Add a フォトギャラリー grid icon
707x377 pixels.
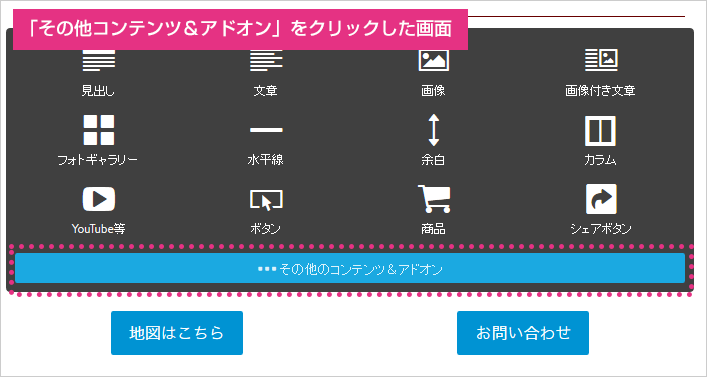tap(98, 130)
